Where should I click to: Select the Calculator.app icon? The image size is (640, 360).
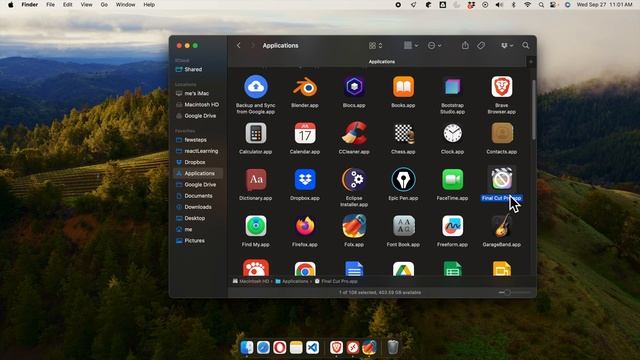coord(256,133)
